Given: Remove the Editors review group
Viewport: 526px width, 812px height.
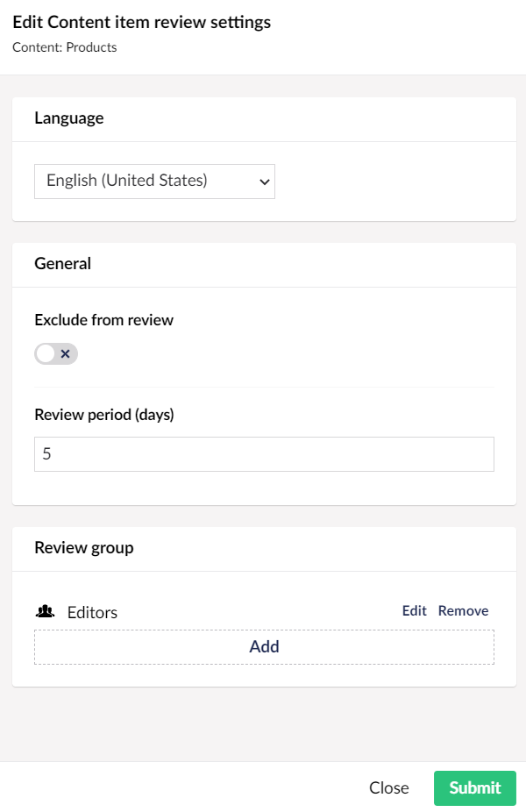Looking at the screenshot, I should pos(464,610).
